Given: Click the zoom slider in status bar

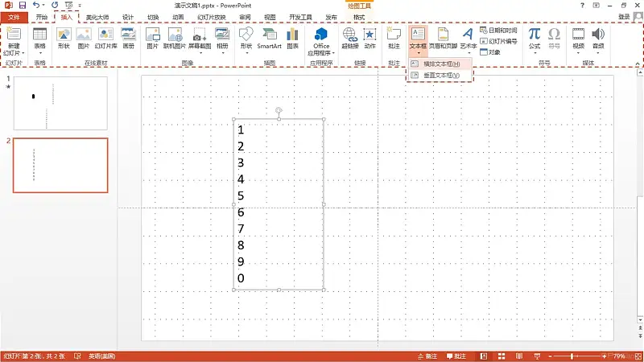Looking at the screenshot, I should pyautogui.click(x=573, y=356).
